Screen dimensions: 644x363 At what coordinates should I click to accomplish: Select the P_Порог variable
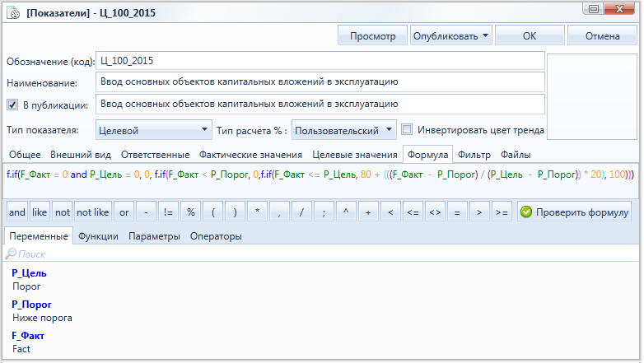coord(31,305)
